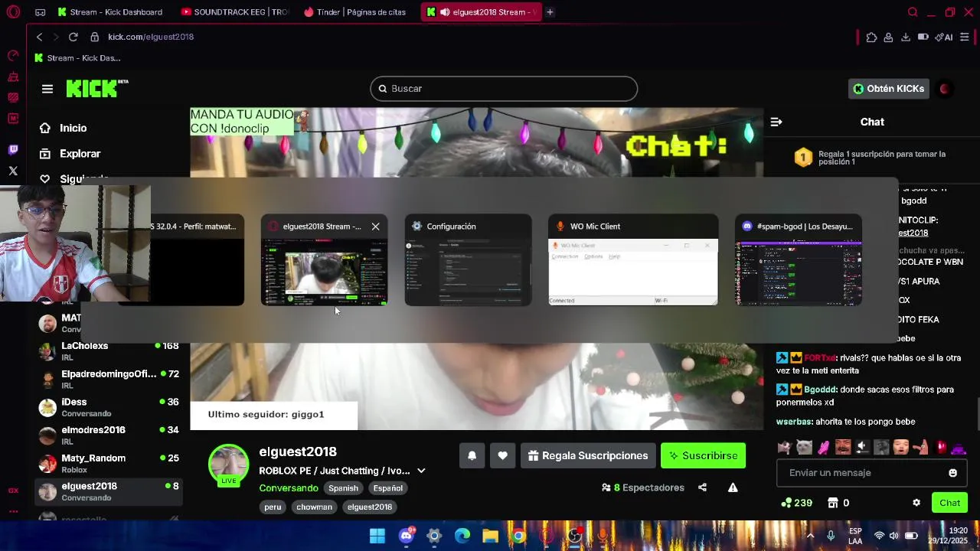This screenshot has height=551, width=980.
Task: Focus the Buscar search field
Action: 504,89
